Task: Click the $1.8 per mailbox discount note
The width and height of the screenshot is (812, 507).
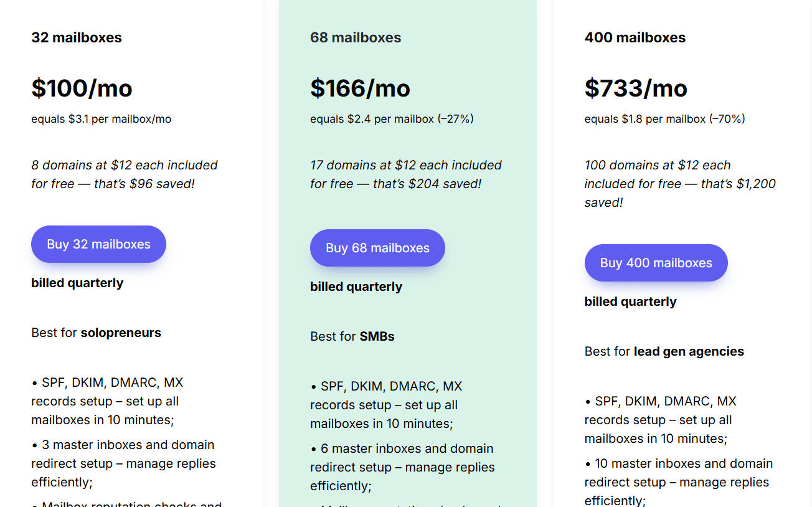Action: [x=664, y=118]
